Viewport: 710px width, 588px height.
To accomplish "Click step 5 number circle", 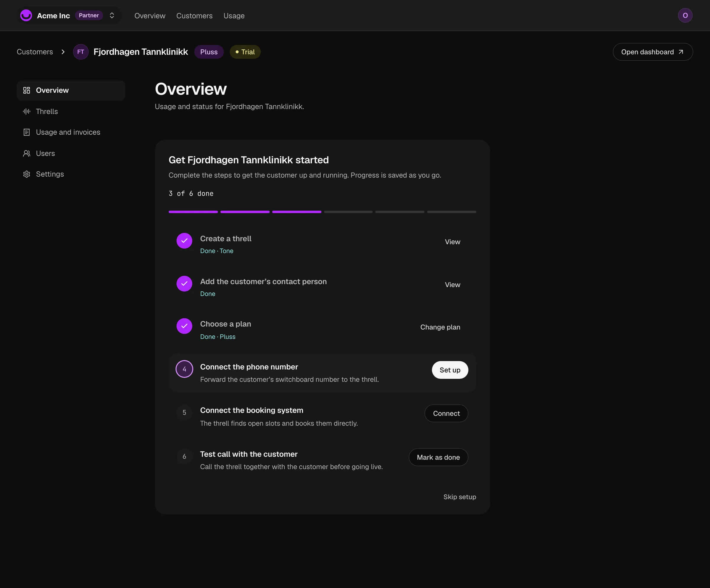I will coord(184,413).
